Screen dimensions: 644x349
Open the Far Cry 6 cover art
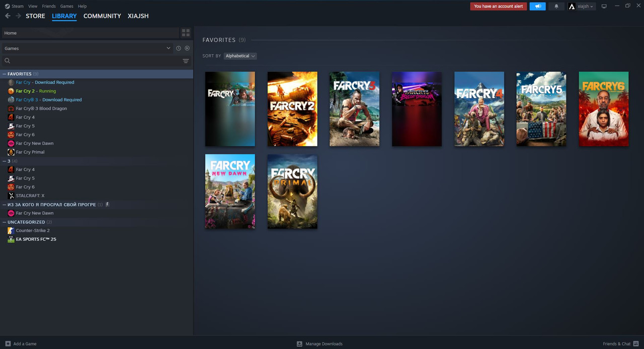pyautogui.click(x=604, y=109)
